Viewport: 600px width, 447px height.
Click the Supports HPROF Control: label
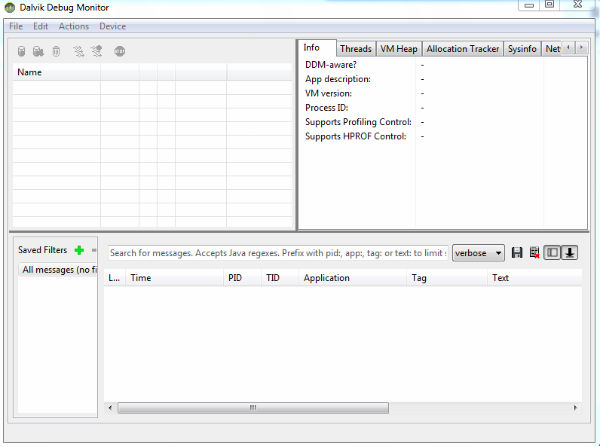(x=355, y=136)
